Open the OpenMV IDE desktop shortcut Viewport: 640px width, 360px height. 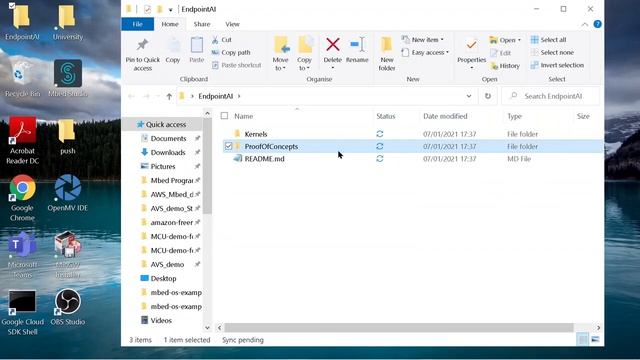pos(68,193)
